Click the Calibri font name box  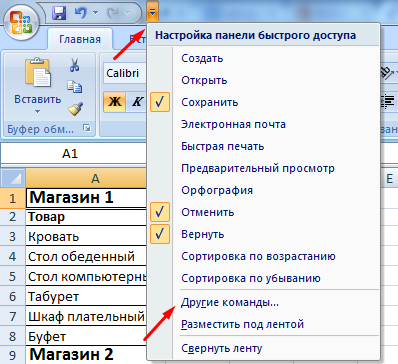click(125, 73)
